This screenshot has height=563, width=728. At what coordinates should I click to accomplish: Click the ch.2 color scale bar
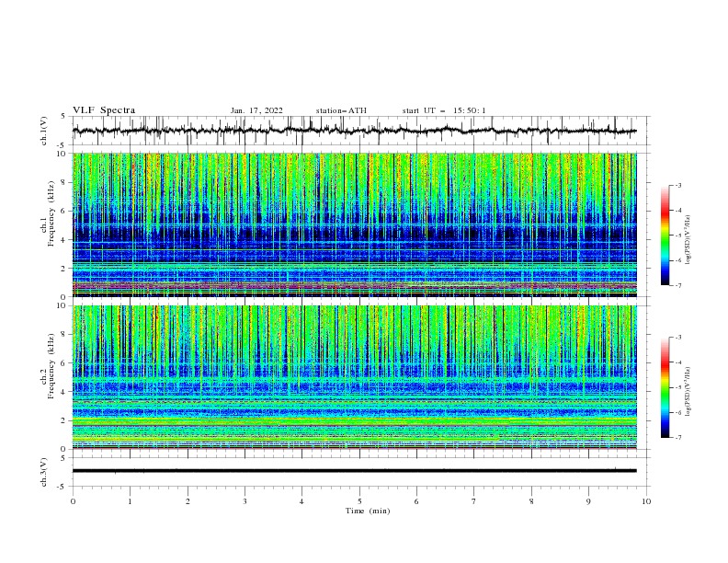click(x=665, y=387)
